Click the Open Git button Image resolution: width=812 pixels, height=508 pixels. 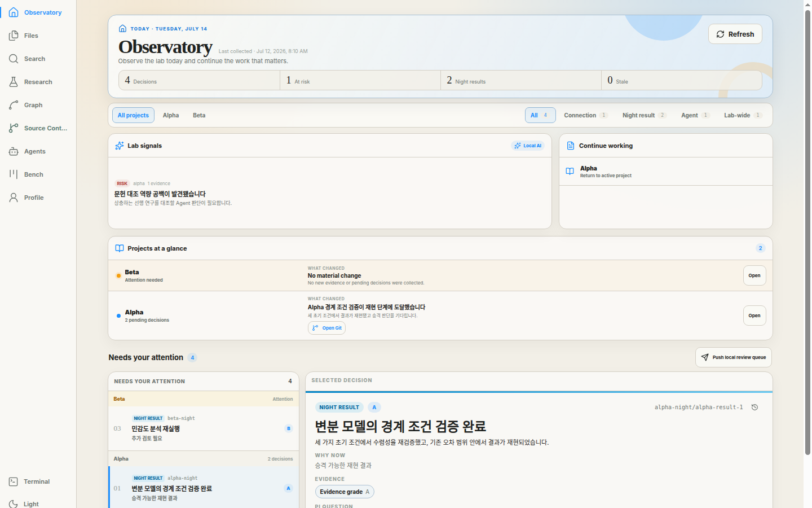coord(326,328)
